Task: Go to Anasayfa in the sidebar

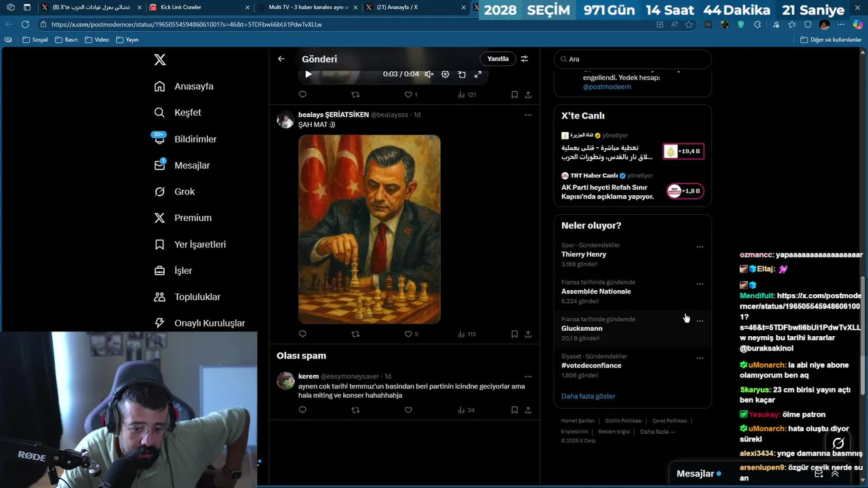Action: [x=184, y=86]
